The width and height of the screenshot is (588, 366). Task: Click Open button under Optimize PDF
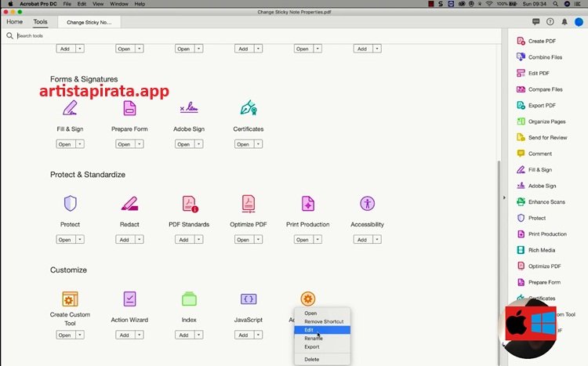(x=243, y=240)
